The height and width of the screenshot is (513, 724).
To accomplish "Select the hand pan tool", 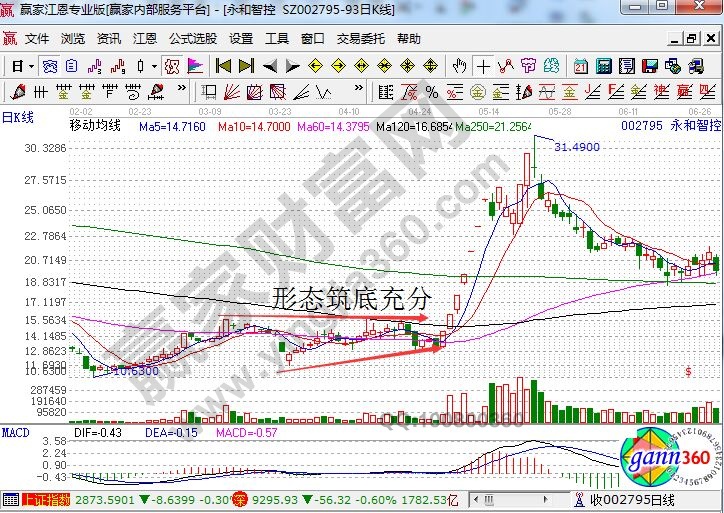I will click(x=459, y=66).
